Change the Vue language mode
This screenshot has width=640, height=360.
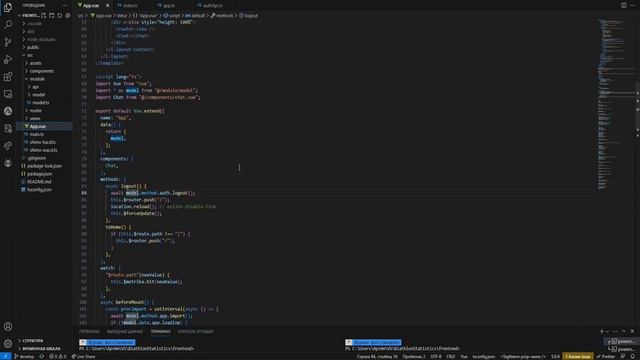(464, 356)
